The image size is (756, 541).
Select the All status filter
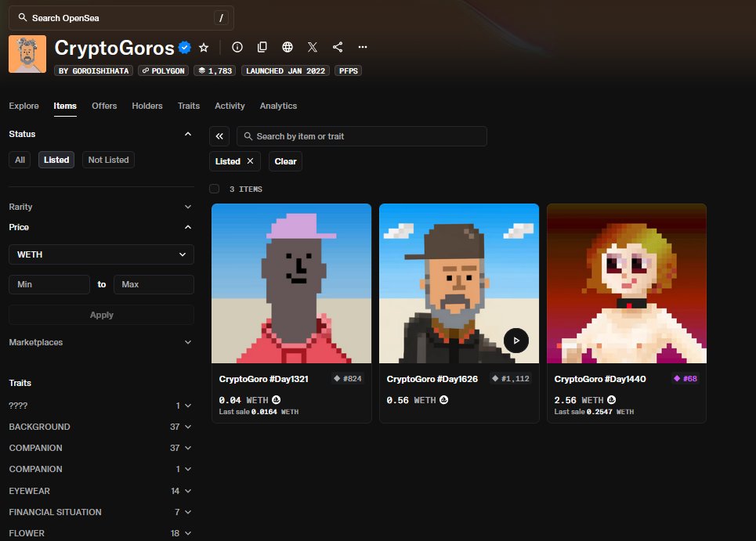[x=20, y=160]
